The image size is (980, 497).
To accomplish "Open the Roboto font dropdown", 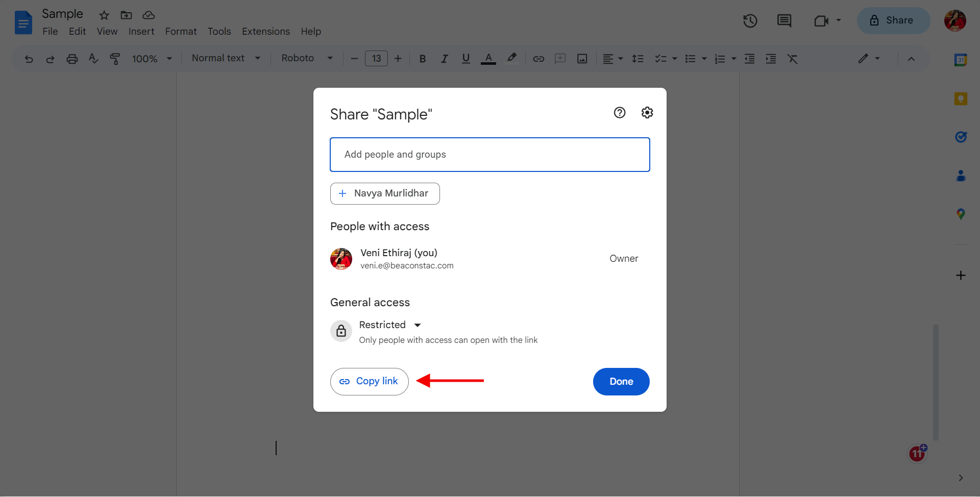I will coord(306,58).
